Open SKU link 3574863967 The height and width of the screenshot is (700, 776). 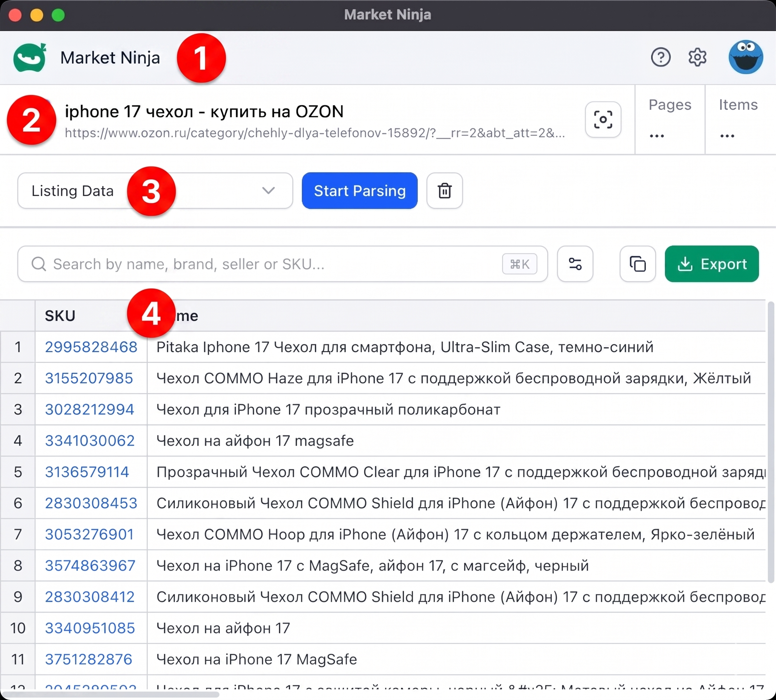pos(90,566)
